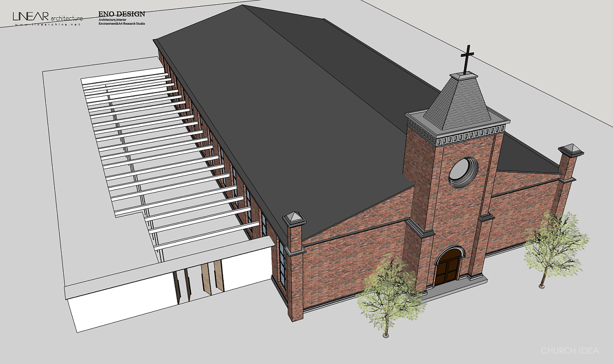
Task: Select the round window on the tower
Action: point(463,172)
